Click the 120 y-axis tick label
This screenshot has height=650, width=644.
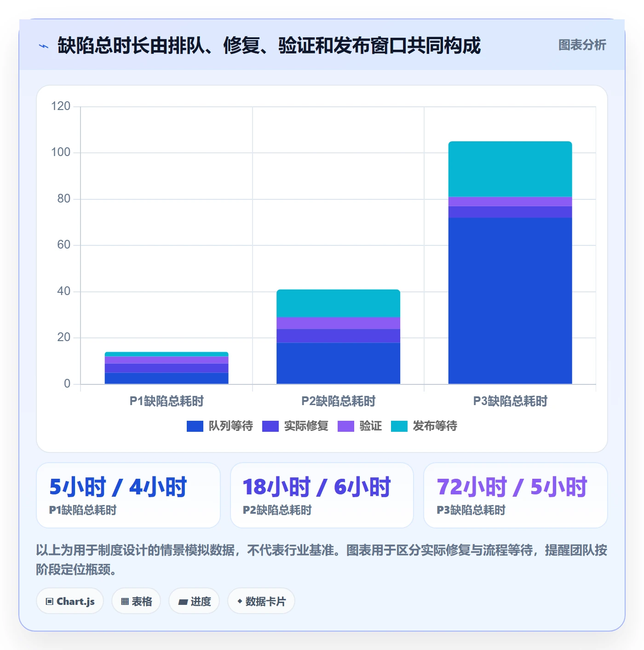[x=61, y=106]
